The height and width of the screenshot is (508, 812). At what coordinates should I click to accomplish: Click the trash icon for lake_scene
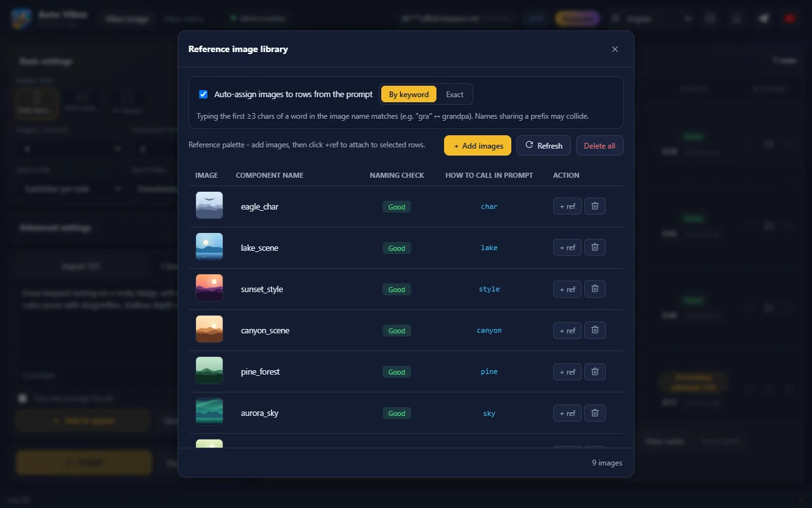pos(595,248)
